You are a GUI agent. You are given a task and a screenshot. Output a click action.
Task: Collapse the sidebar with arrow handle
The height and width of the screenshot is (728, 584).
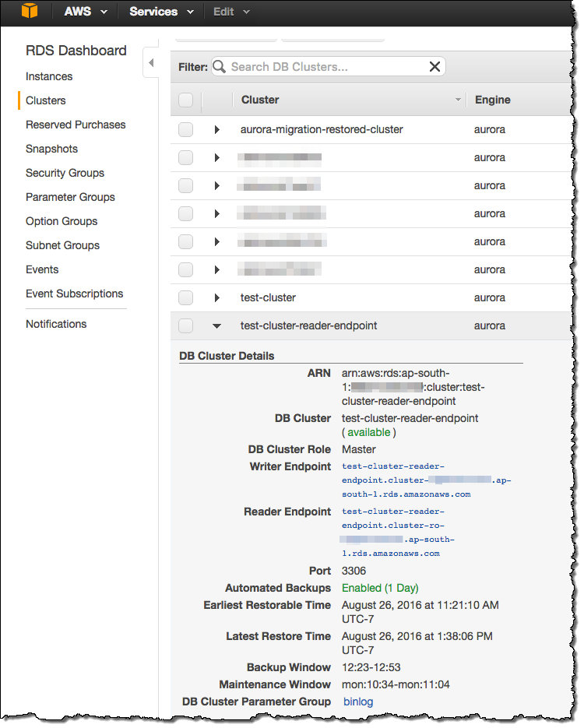click(x=151, y=62)
